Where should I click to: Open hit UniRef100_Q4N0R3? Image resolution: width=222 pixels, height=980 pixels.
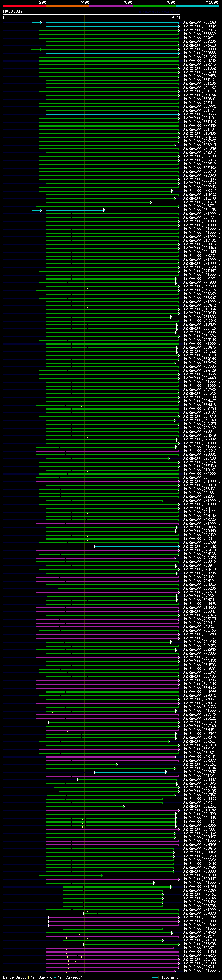[x=199, y=933]
